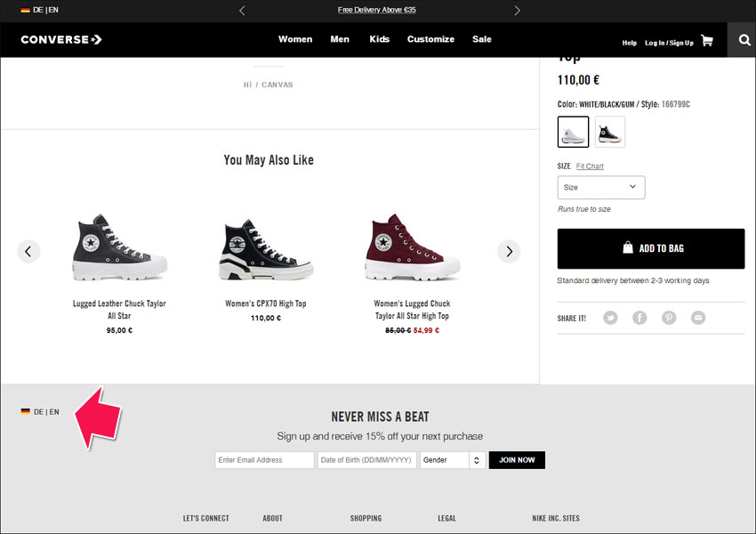Show next carousel products arrow

tap(509, 251)
